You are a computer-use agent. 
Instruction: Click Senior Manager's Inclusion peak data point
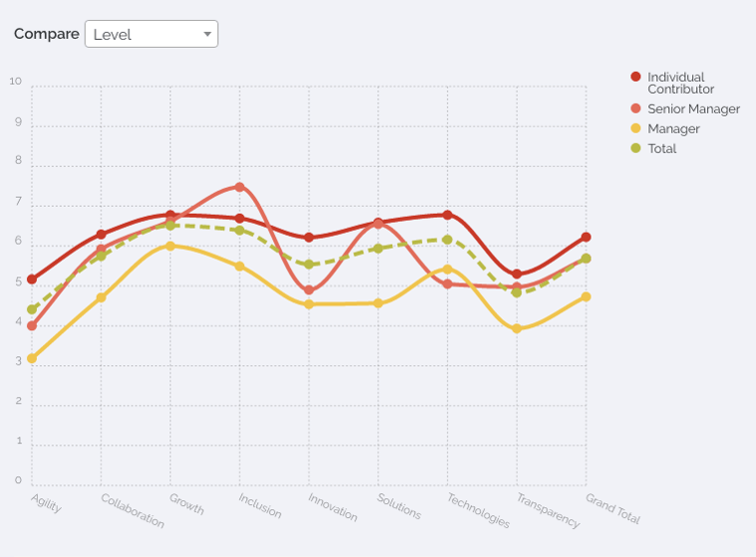[239, 187]
